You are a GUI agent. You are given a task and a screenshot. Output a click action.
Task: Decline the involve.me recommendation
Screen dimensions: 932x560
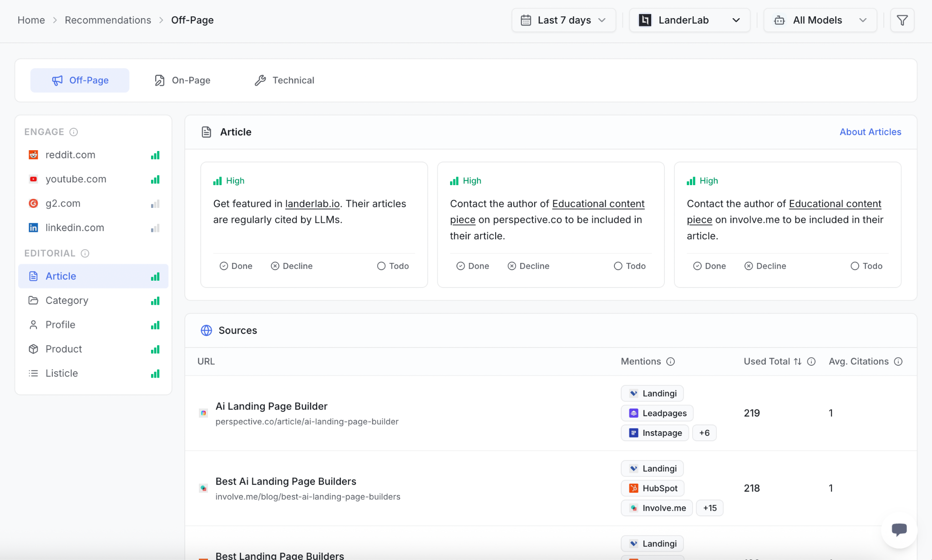coord(765,266)
